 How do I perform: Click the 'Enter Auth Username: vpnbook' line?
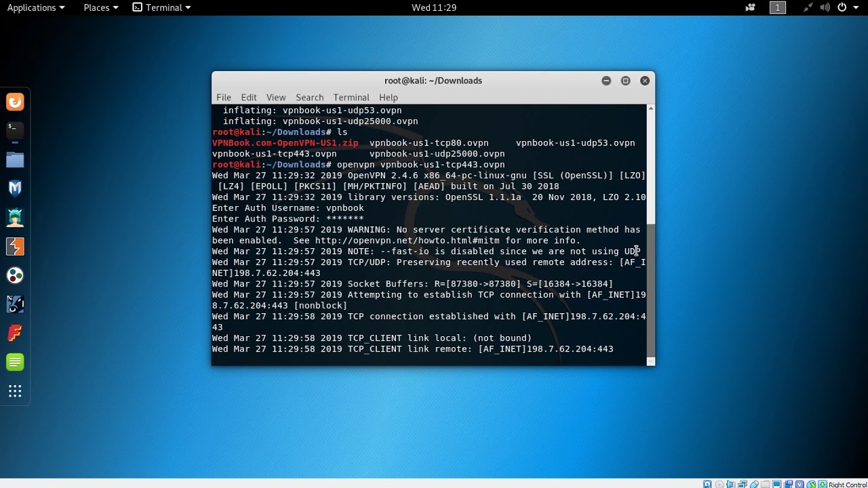pyautogui.click(x=288, y=208)
